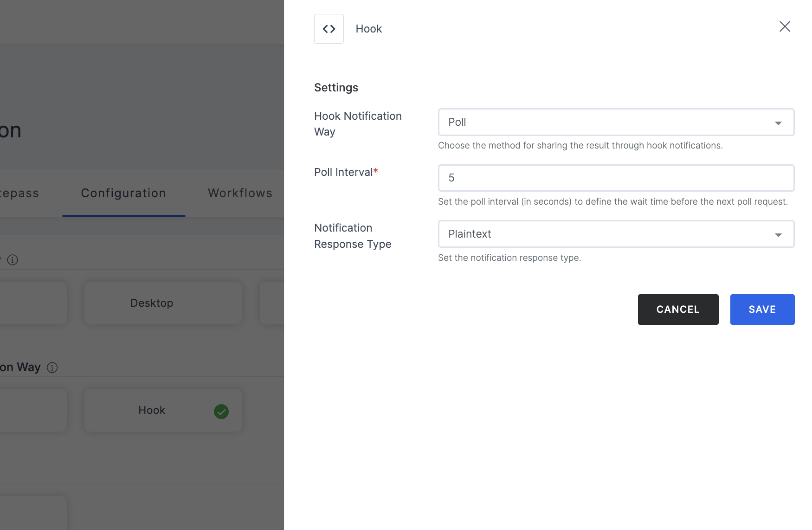Viewport: 812px width, 530px height.
Task: Click the info icon next to Way heading
Action: click(52, 368)
